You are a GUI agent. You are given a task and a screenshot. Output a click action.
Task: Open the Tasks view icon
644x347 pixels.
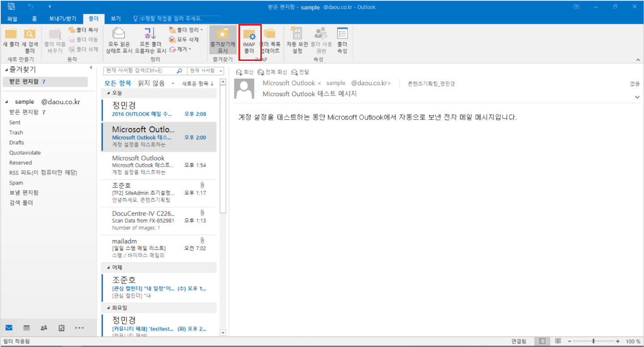point(62,328)
